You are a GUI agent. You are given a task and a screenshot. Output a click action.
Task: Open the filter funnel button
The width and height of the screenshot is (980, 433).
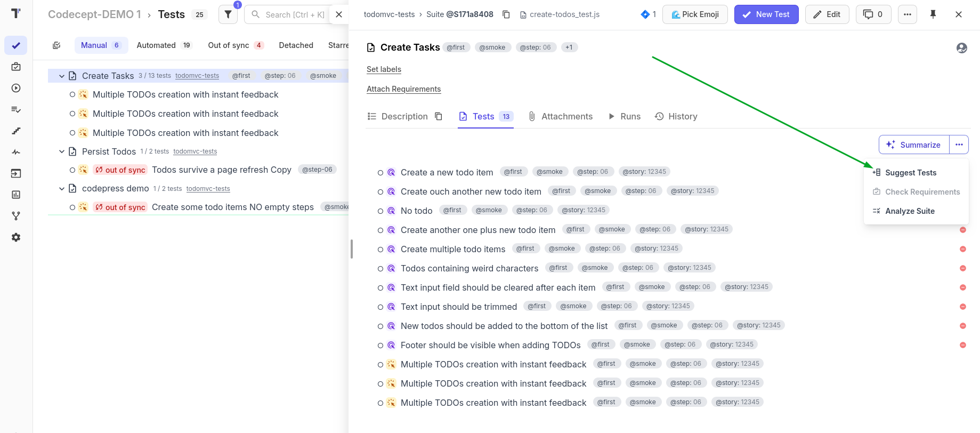(x=228, y=14)
